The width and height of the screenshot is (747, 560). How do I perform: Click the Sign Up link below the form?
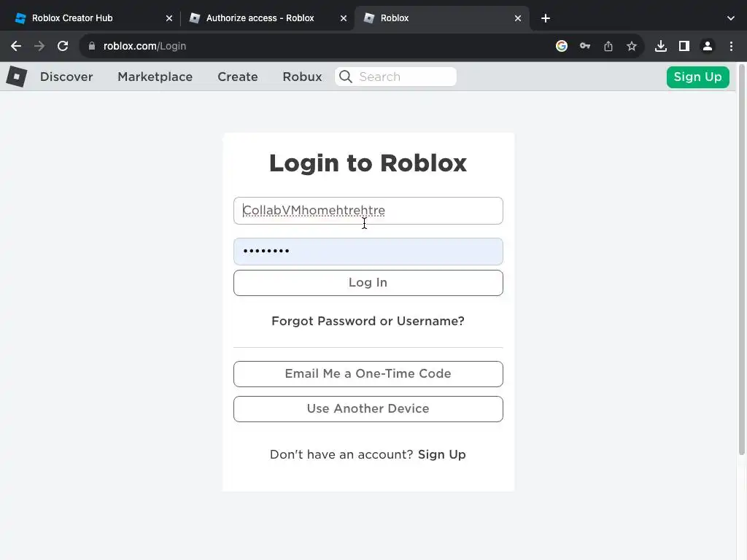pos(441,454)
